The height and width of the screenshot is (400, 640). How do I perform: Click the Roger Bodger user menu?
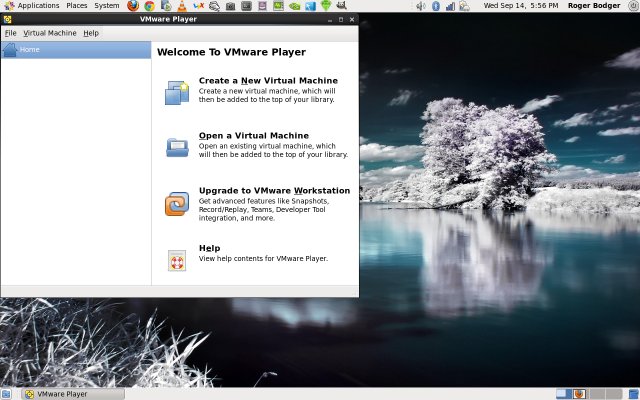(594, 6)
